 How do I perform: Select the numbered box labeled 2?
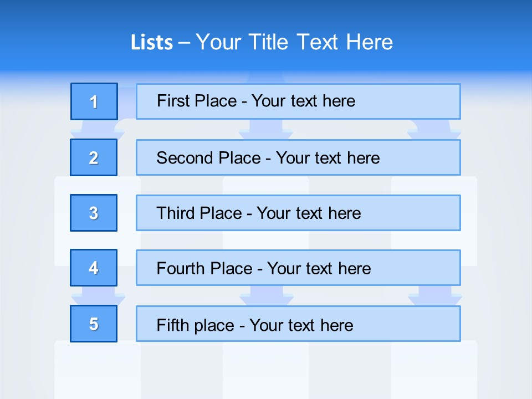tap(94, 157)
